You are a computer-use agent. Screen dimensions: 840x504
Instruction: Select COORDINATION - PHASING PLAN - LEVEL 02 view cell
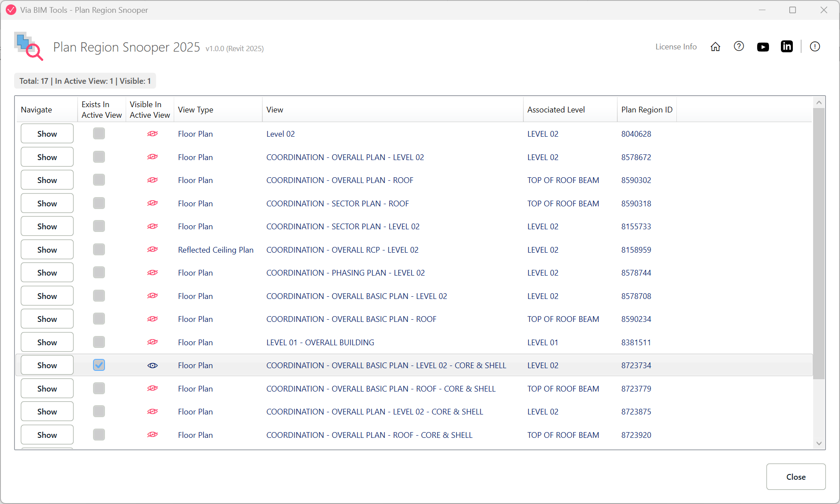pos(345,273)
